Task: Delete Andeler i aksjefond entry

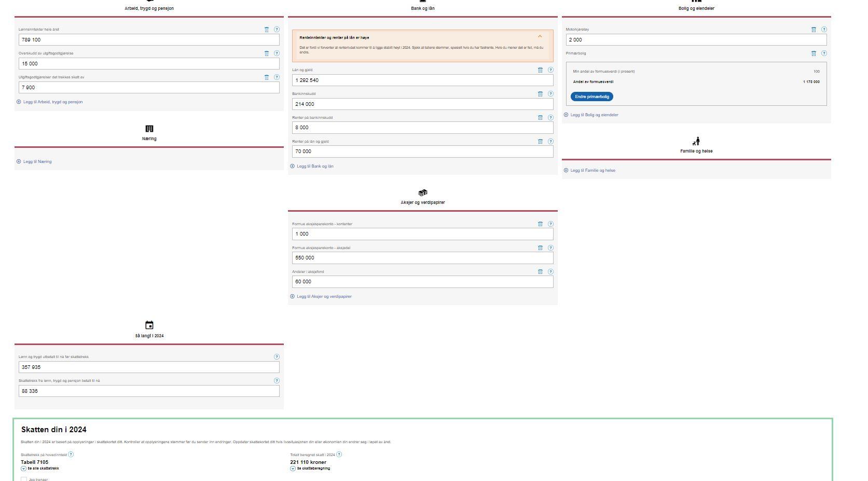Action: (x=540, y=272)
